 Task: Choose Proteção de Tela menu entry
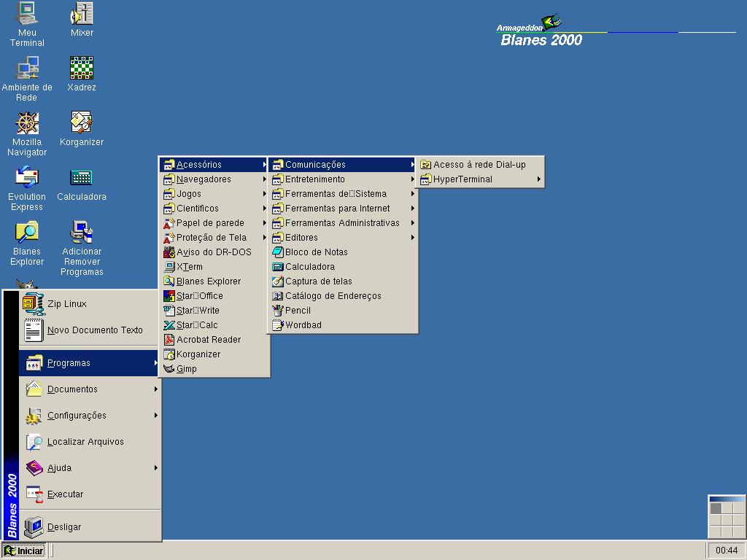214,238
